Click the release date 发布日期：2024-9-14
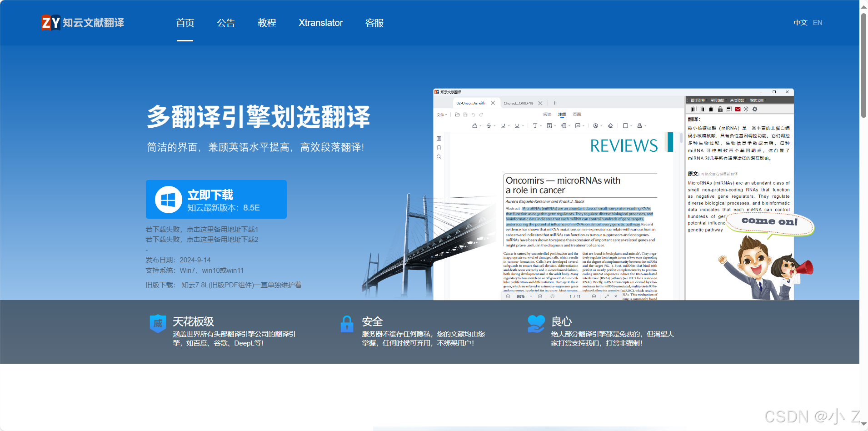Image resolution: width=868 pixels, height=431 pixels. [x=178, y=260]
